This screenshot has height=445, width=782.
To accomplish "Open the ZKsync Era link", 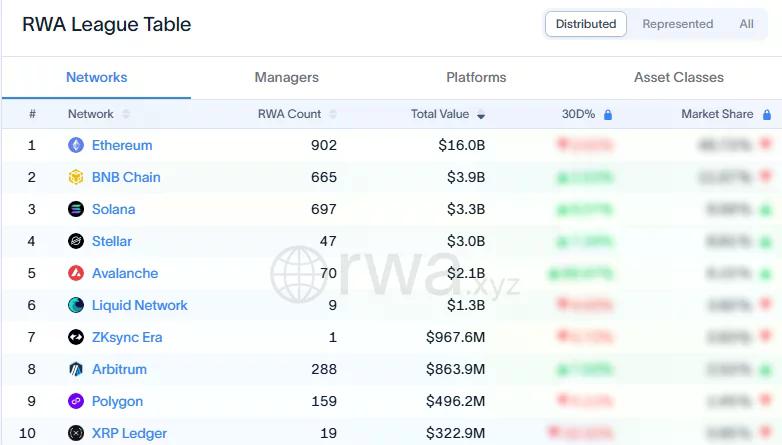I will pyautogui.click(x=127, y=337).
